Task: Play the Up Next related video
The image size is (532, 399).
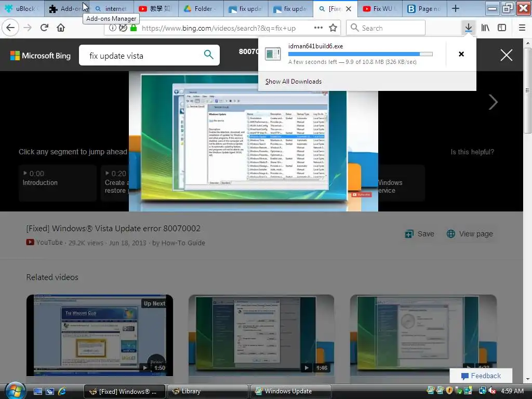Action: coord(100,335)
